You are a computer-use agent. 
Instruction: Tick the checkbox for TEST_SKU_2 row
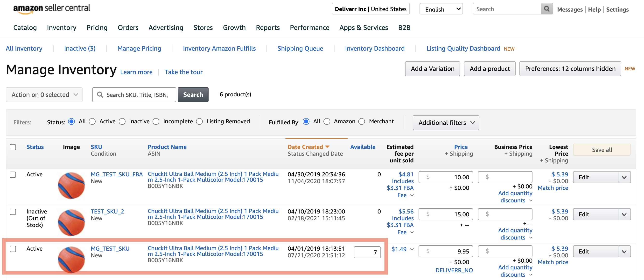[x=13, y=212]
